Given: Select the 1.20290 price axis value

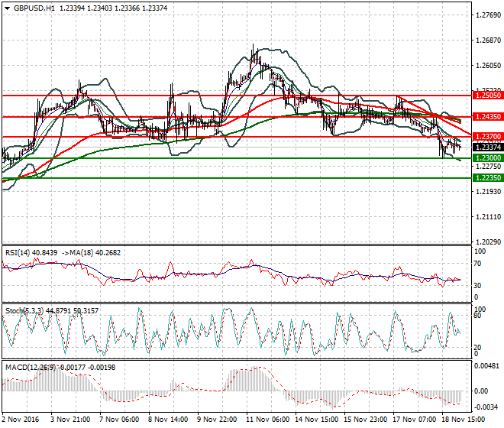Looking at the screenshot, I should [x=488, y=242].
